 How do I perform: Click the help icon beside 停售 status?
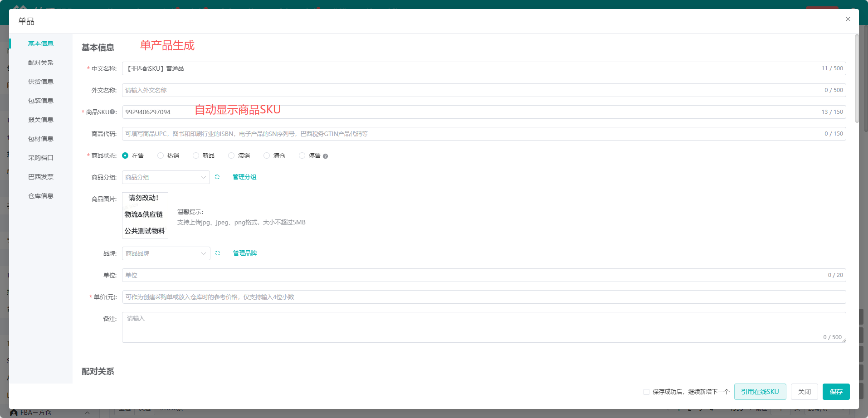pyautogui.click(x=325, y=156)
